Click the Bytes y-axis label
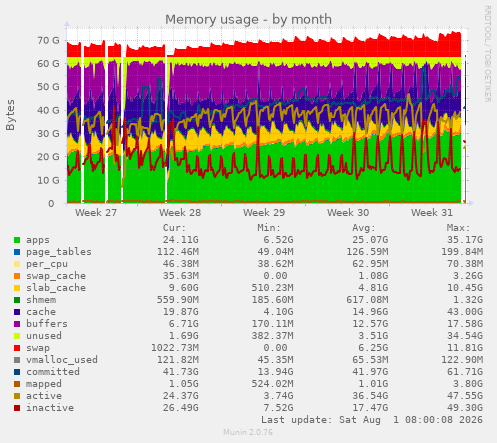Viewport: 497px width, 443px height. point(10,115)
